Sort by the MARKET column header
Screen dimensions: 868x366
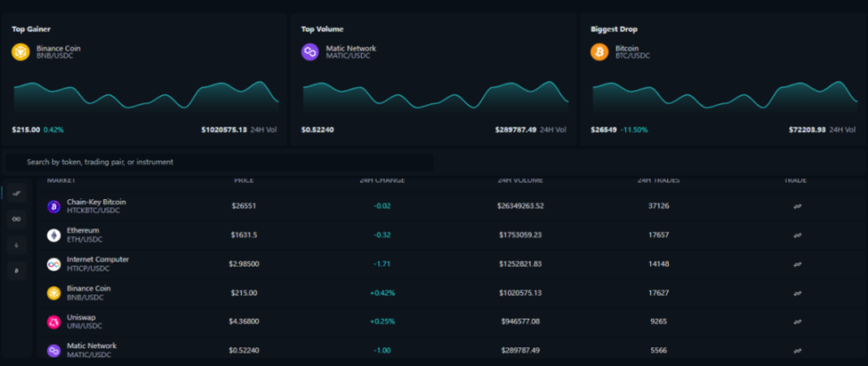tap(62, 180)
